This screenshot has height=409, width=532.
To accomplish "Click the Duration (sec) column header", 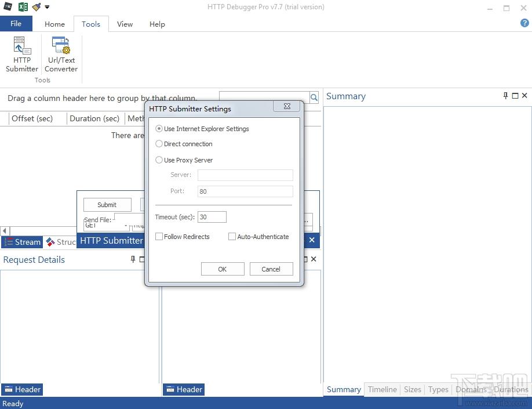I will [96, 118].
